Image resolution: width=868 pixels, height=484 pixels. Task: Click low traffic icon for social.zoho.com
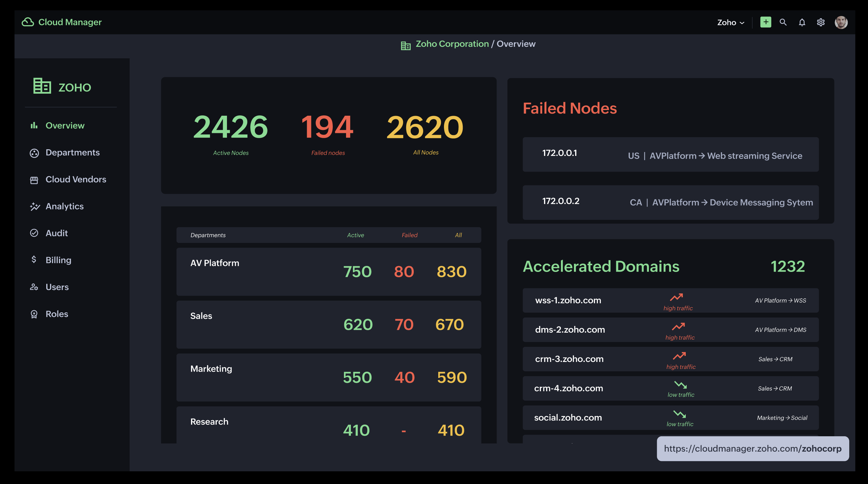pos(679,414)
